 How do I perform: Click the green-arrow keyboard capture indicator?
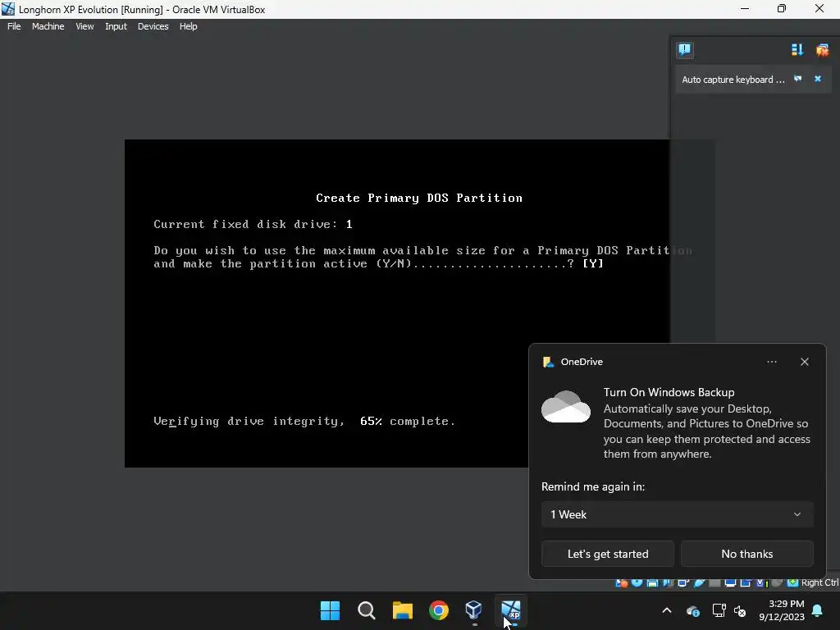[x=793, y=583]
